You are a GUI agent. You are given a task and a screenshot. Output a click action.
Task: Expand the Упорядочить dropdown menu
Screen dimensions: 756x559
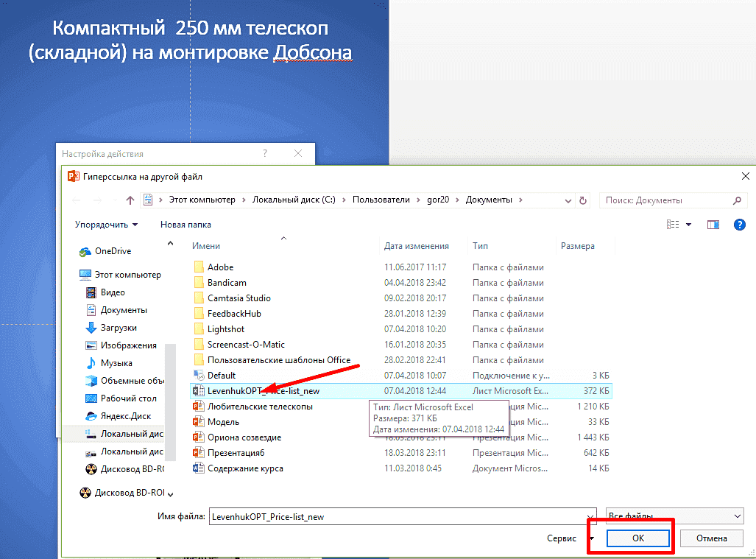pos(106,225)
